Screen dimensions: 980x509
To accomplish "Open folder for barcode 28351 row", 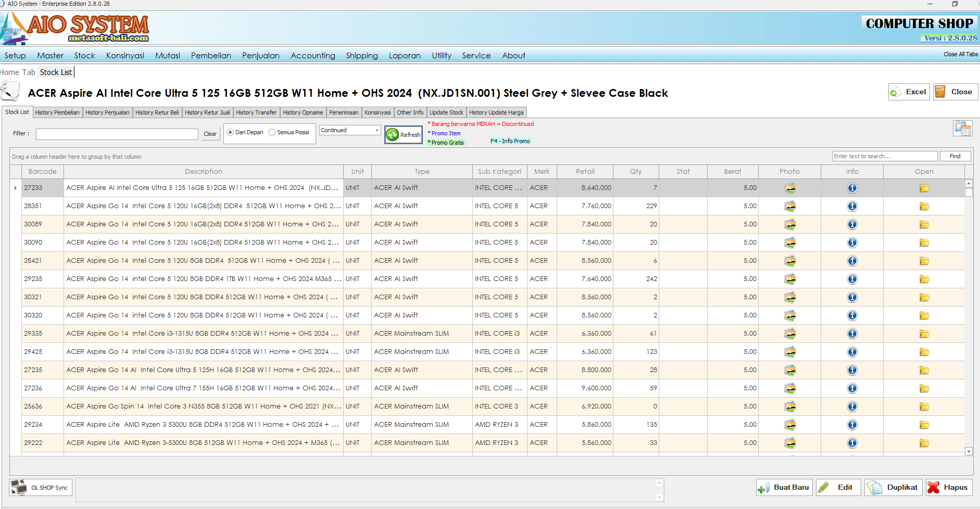I will [924, 206].
